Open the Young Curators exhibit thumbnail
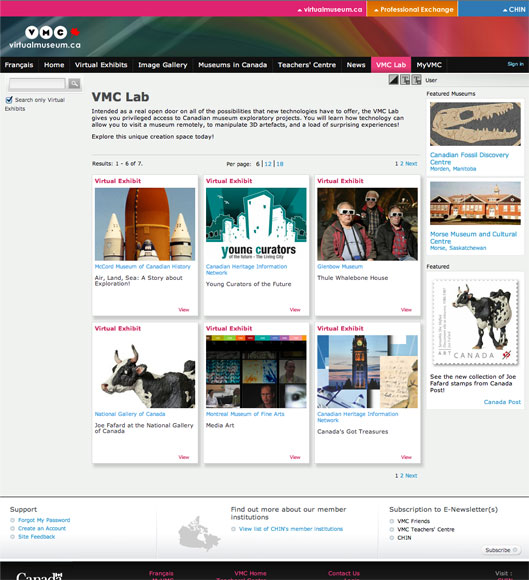 (x=256, y=224)
